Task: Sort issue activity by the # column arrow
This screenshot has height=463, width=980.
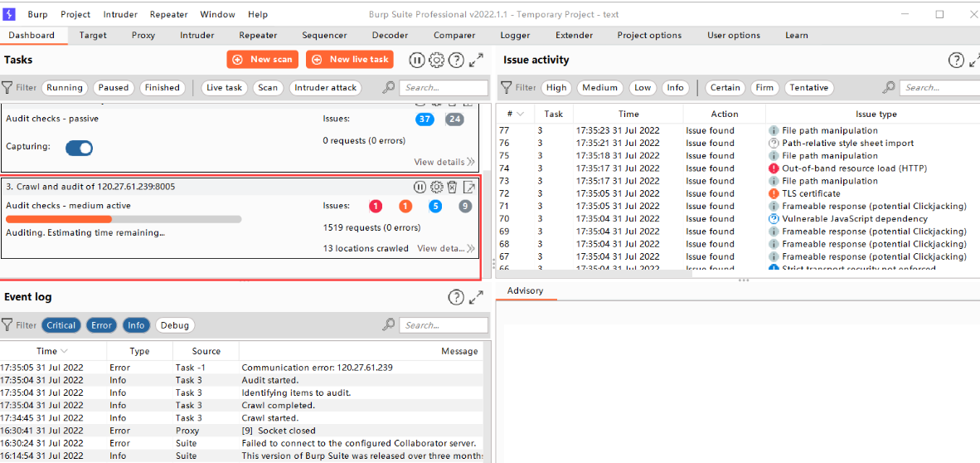Action: [x=521, y=114]
